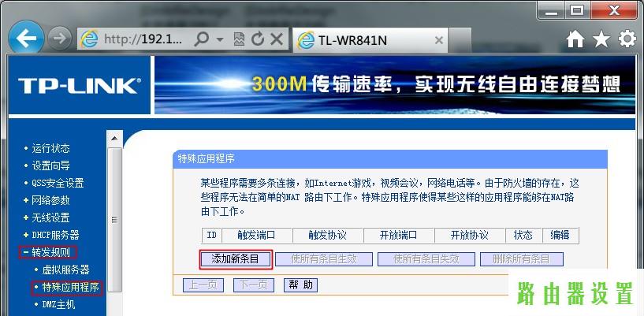Click the 下一页 button
This screenshot has height=316, width=644.
(253, 285)
